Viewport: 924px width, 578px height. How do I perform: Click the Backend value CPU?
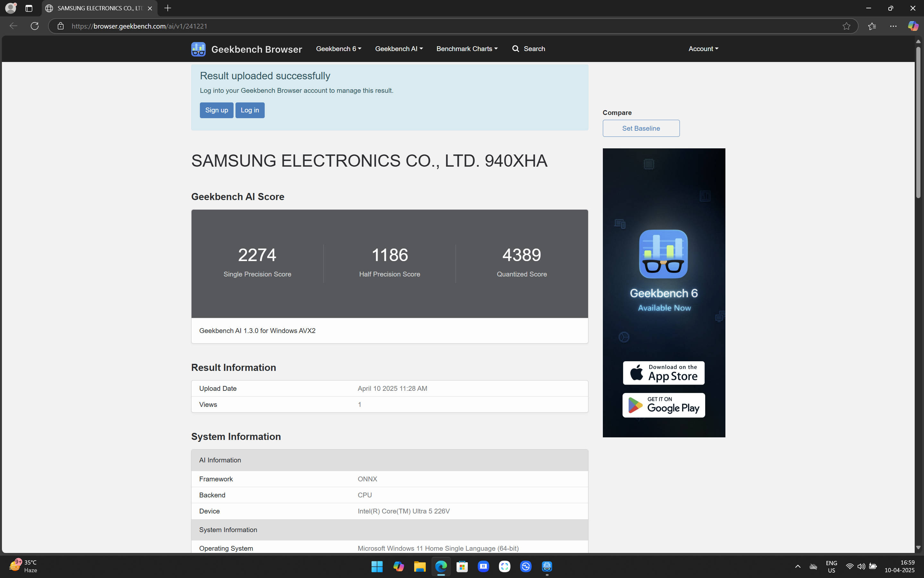click(365, 495)
